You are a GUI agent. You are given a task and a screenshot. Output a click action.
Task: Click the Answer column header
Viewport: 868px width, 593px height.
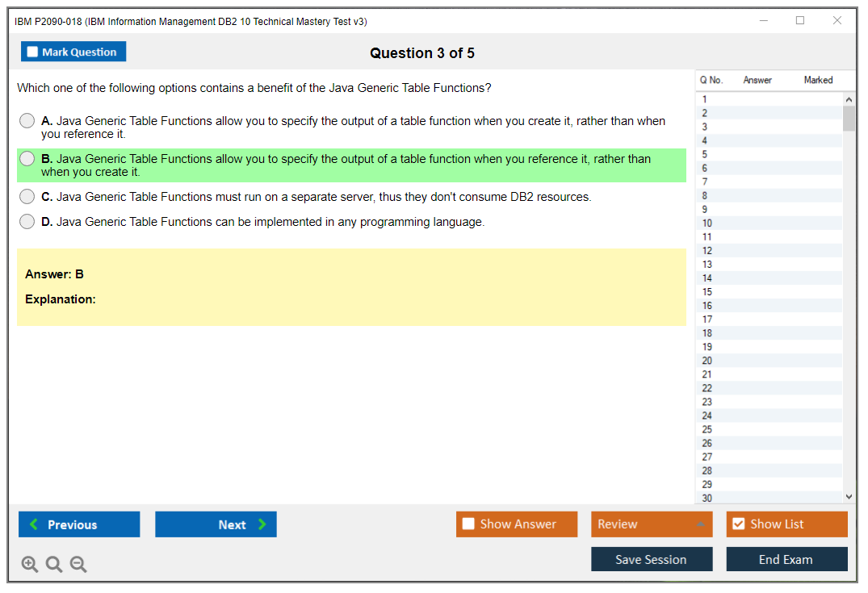(757, 80)
